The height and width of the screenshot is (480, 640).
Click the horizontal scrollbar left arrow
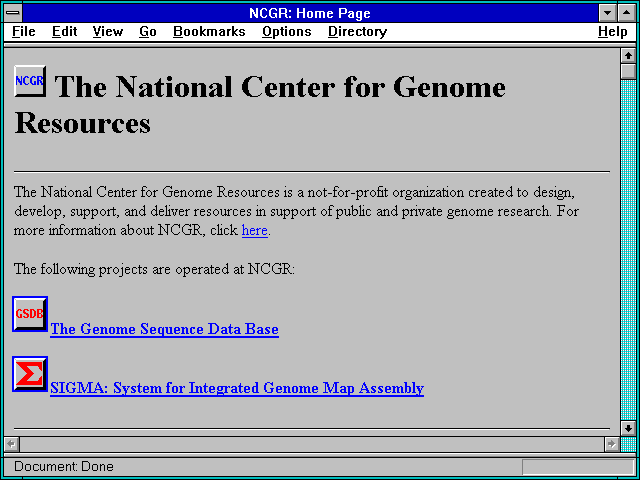point(12,444)
